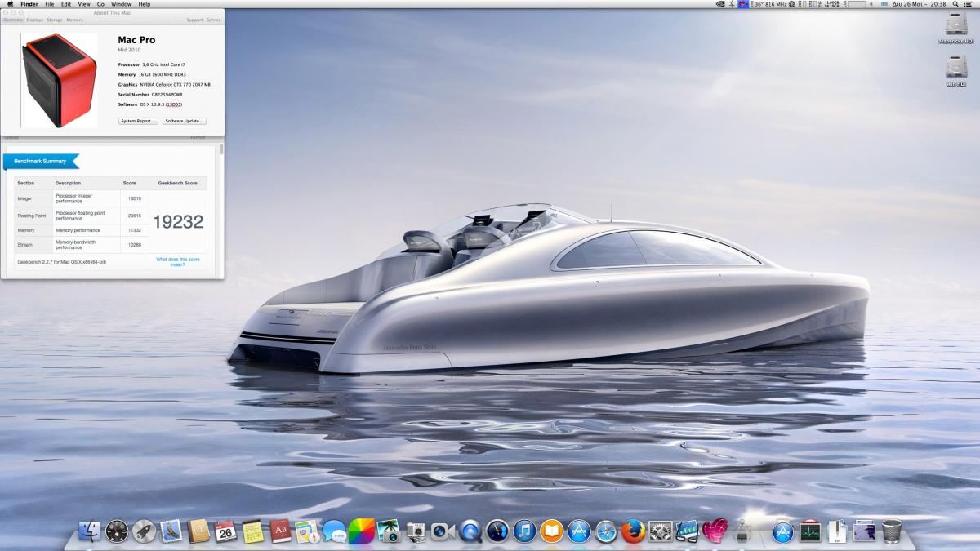
Task: Click the Benchmark Summary heading
Action: pos(40,161)
